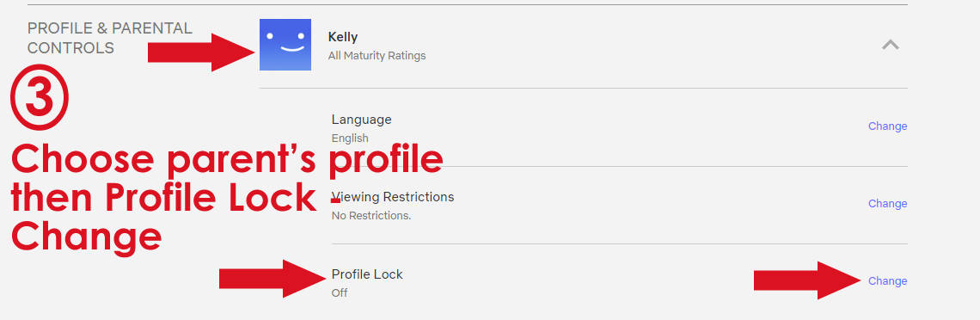Click the red "Choose parent's profile" instruction text
980x320 pixels.
click(x=227, y=160)
